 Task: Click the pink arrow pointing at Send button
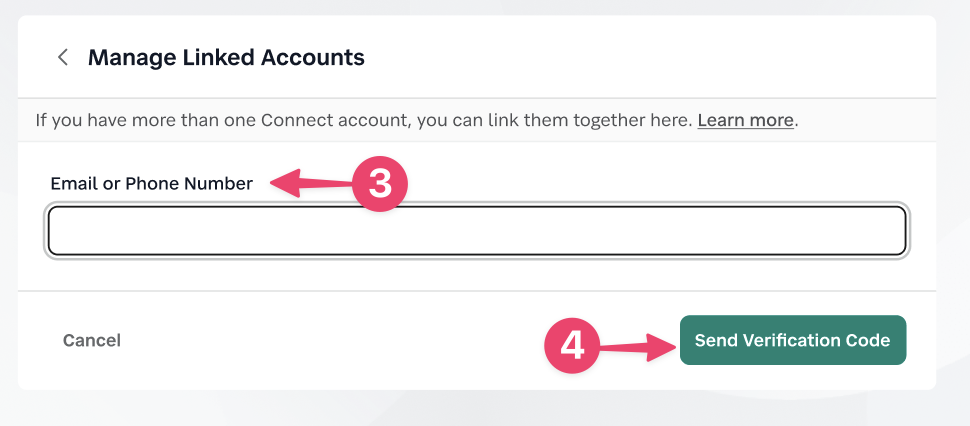click(638, 345)
